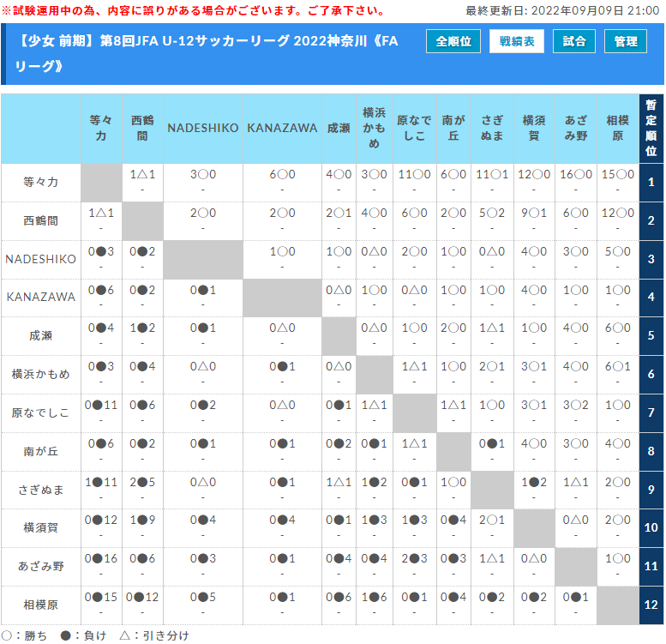Switch to the 試合 tab
The height and width of the screenshot is (644, 666).
coord(573,41)
